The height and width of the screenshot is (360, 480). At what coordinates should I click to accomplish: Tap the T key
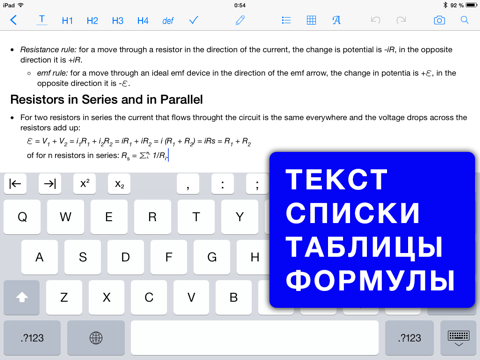[x=196, y=217]
